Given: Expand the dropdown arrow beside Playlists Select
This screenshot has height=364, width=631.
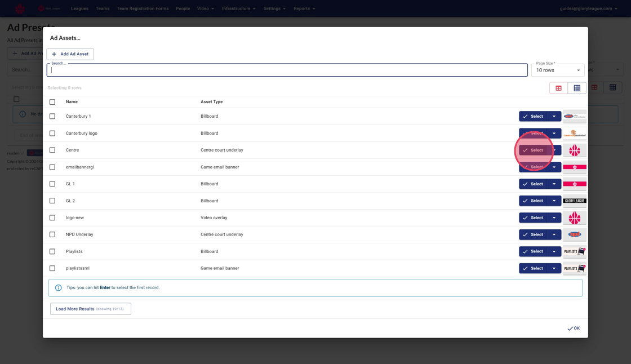Looking at the screenshot, I should click(554, 251).
